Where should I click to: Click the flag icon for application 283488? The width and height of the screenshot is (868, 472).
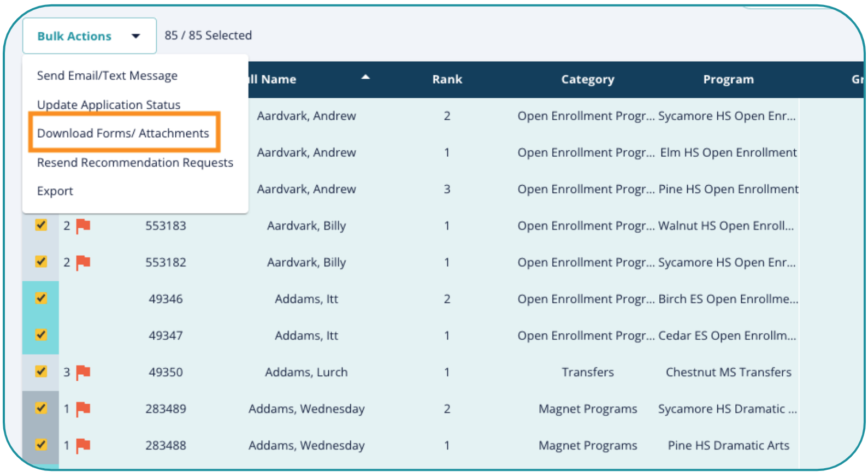coord(83,445)
